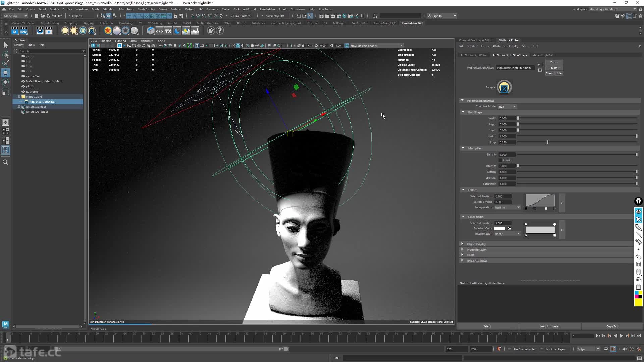Create a PxrSphereLight from the shelf
The width and height of the screenshot is (644, 362).
65,31
